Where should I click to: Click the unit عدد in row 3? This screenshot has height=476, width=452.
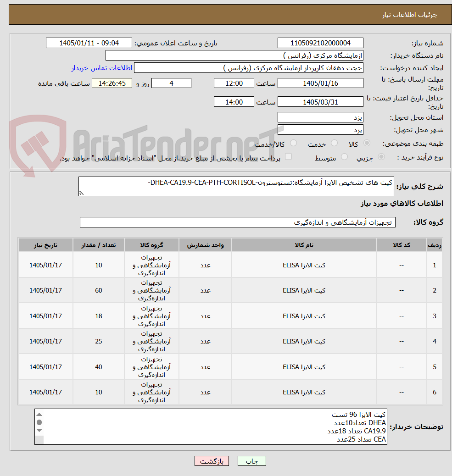click(205, 316)
